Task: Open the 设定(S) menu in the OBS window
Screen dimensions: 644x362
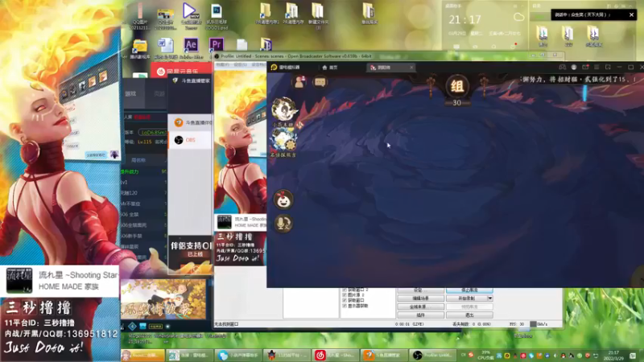Action: 240,64
